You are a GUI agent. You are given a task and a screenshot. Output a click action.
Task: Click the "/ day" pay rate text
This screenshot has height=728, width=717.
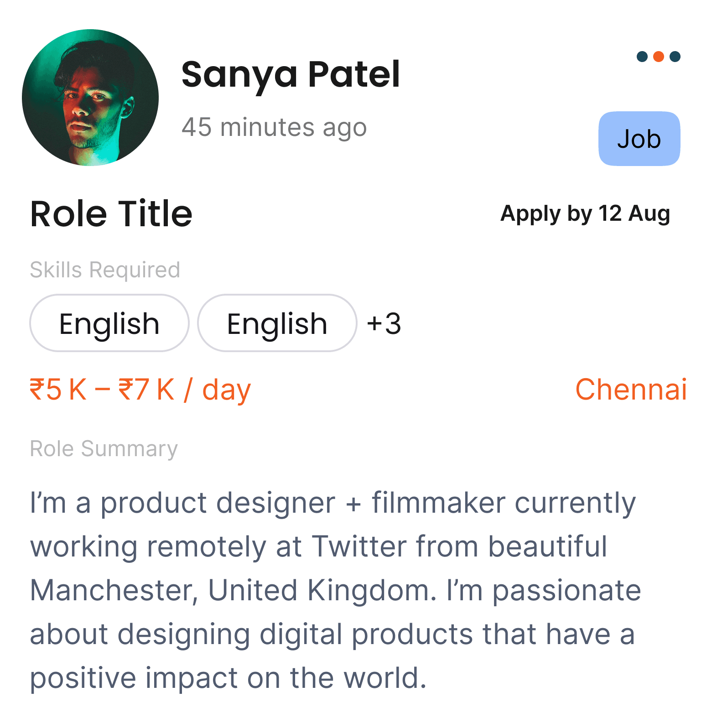(218, 390)
